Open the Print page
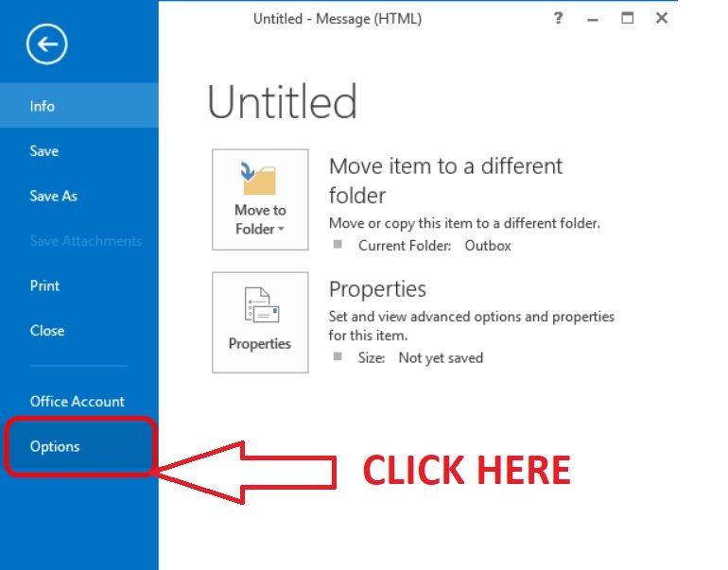The image size is (728, 570). pyautogui.click(x=44, y=285)
